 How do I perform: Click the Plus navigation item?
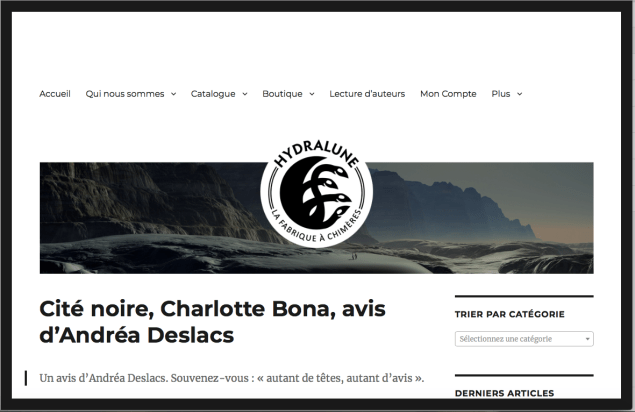click(x=501, y=94)
